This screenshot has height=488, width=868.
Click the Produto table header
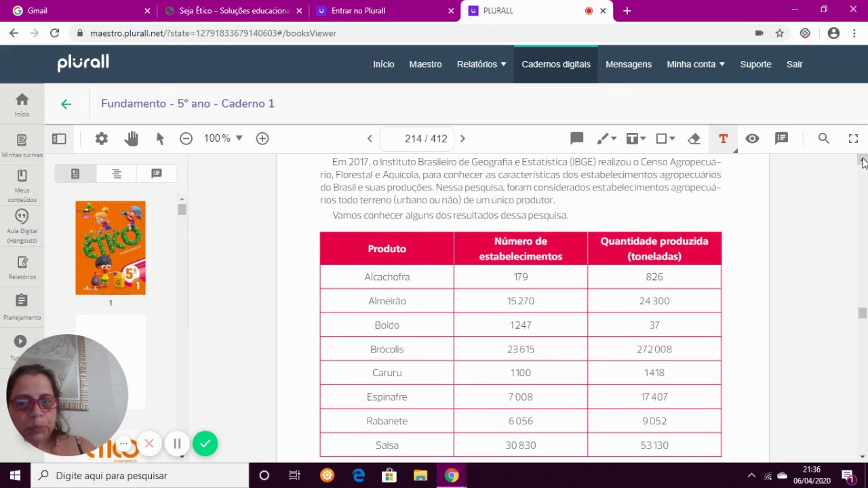387,249
